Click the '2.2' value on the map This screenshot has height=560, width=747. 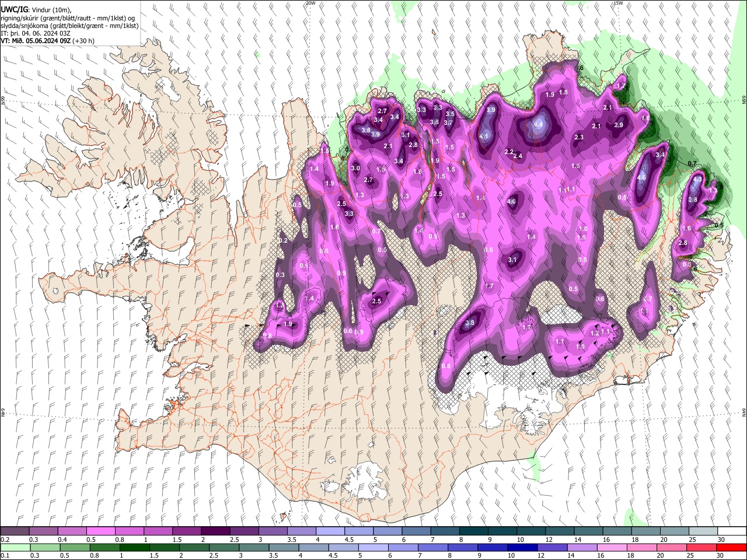click(x=508, y=152)
